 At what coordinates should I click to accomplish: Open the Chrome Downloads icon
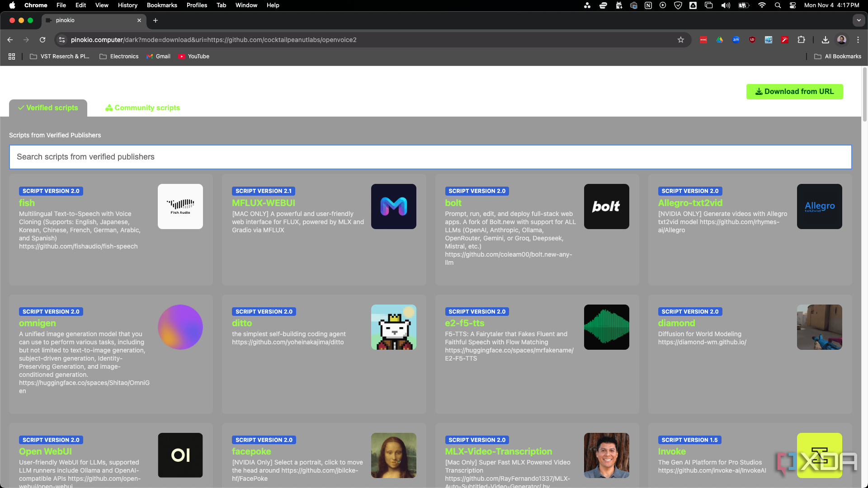[x=826, y=40]
